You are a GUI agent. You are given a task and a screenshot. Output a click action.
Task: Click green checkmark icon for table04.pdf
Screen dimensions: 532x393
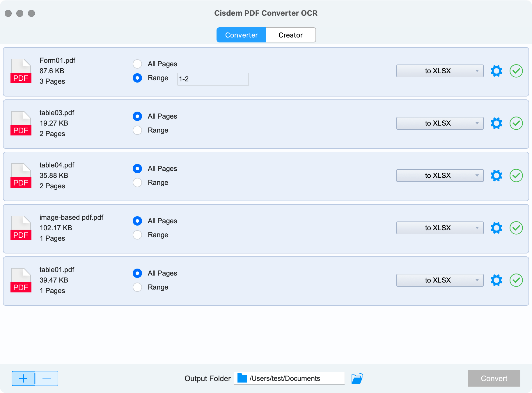click(516, 176)
